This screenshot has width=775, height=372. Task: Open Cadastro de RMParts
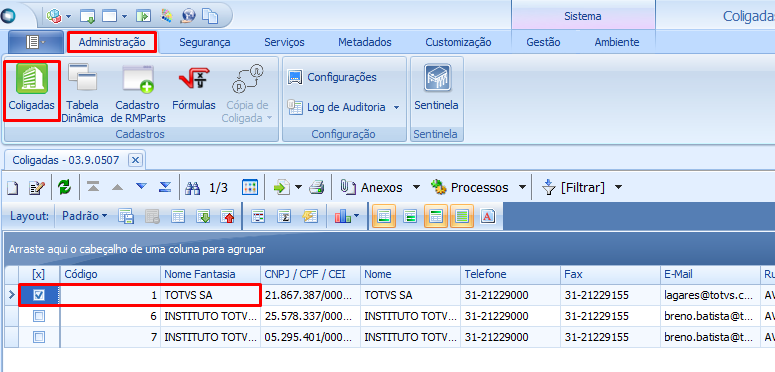pyautogui.click(x=138, y=93)
